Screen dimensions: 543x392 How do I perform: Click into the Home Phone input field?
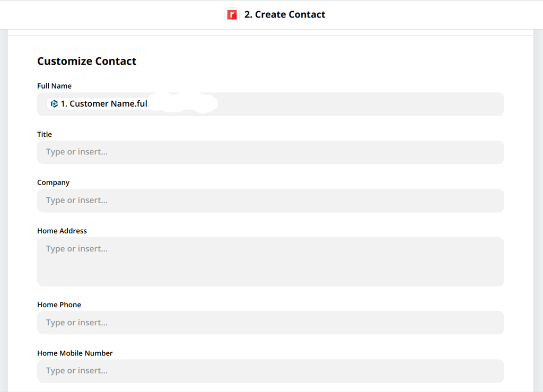point(270,323)
